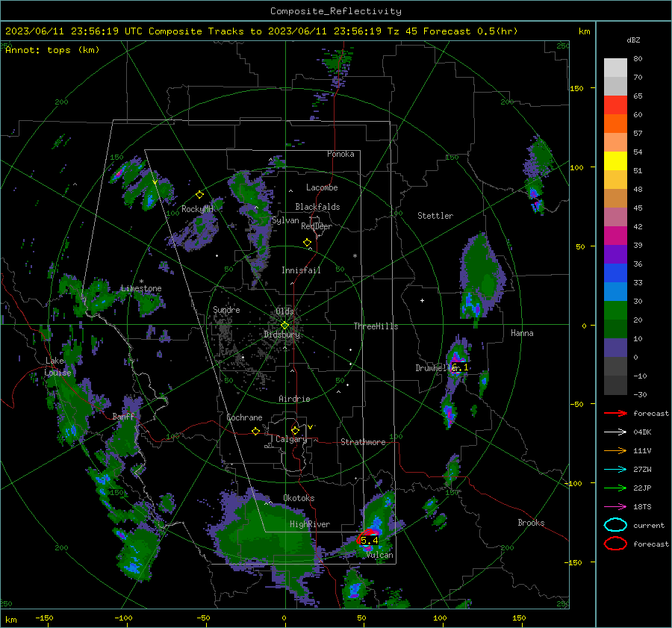
Task: Click the Sylvan map label
Action: (285, 220)
